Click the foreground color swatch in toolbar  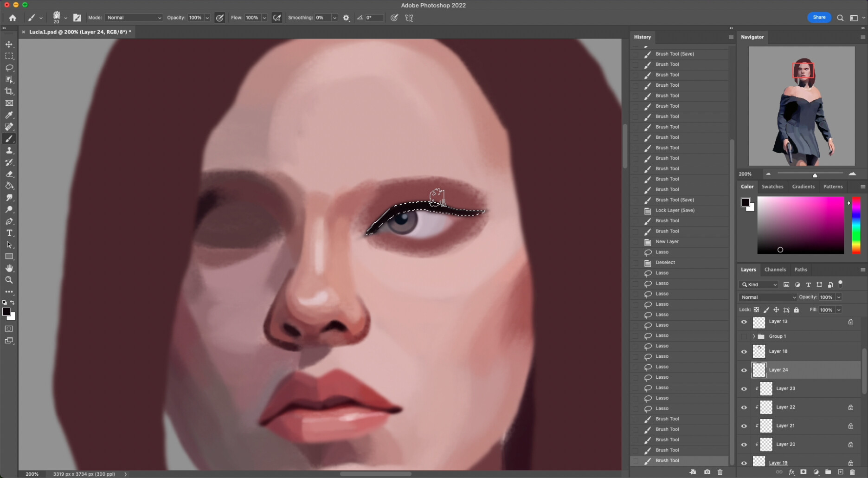tap(6, 312)
